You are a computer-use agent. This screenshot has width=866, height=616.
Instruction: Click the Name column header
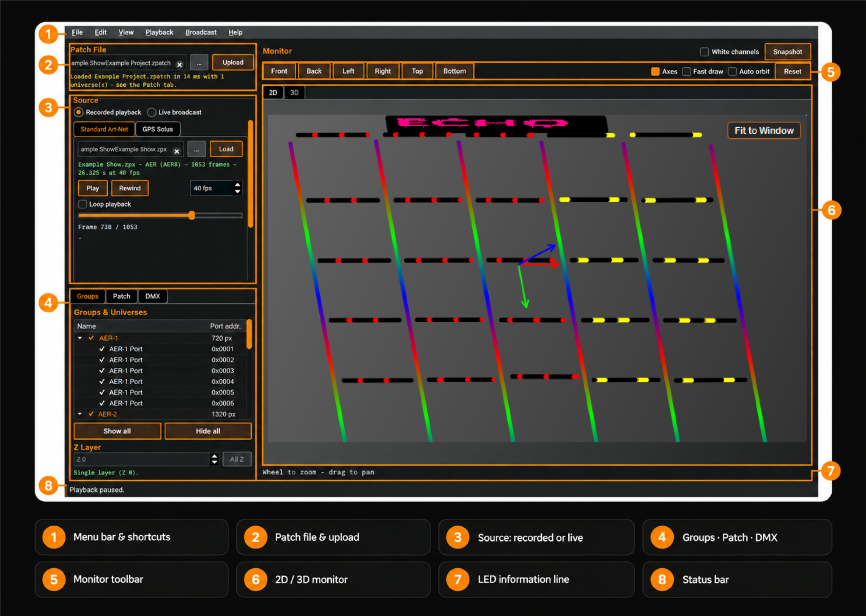click(x=87, y=326)
